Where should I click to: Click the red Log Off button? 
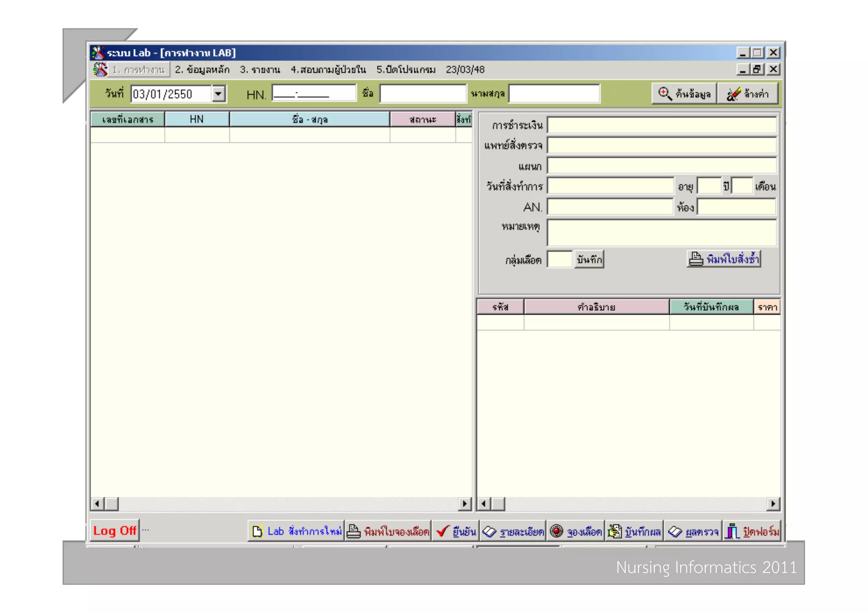[x=114, y=531]
